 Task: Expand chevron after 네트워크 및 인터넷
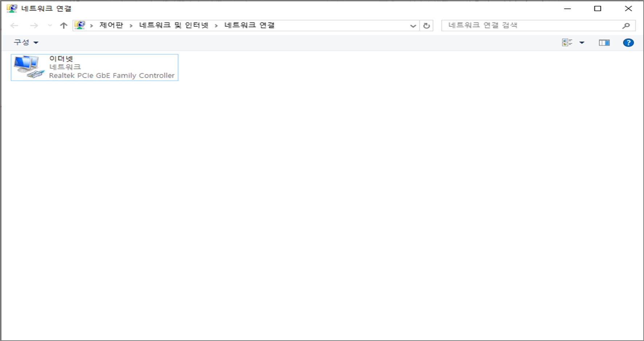[216, 25]
